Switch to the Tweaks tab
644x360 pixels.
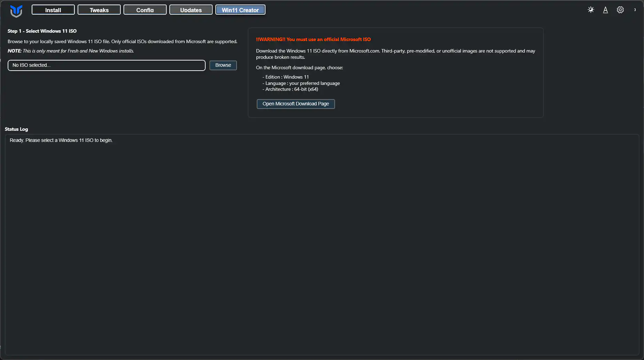(x=99, y=10)
